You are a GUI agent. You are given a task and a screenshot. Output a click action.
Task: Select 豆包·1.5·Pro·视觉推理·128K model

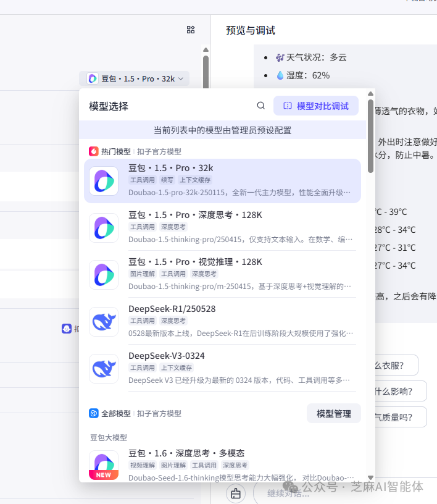222,274
